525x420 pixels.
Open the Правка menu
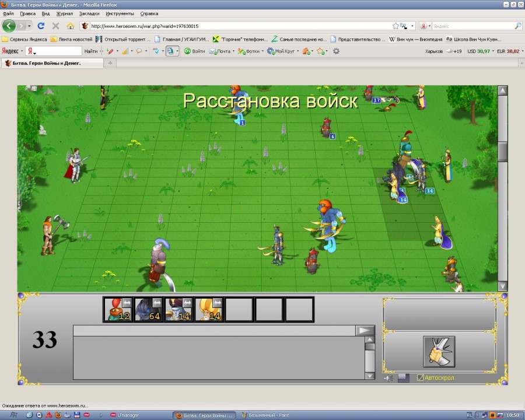click(x=27, y=14)
